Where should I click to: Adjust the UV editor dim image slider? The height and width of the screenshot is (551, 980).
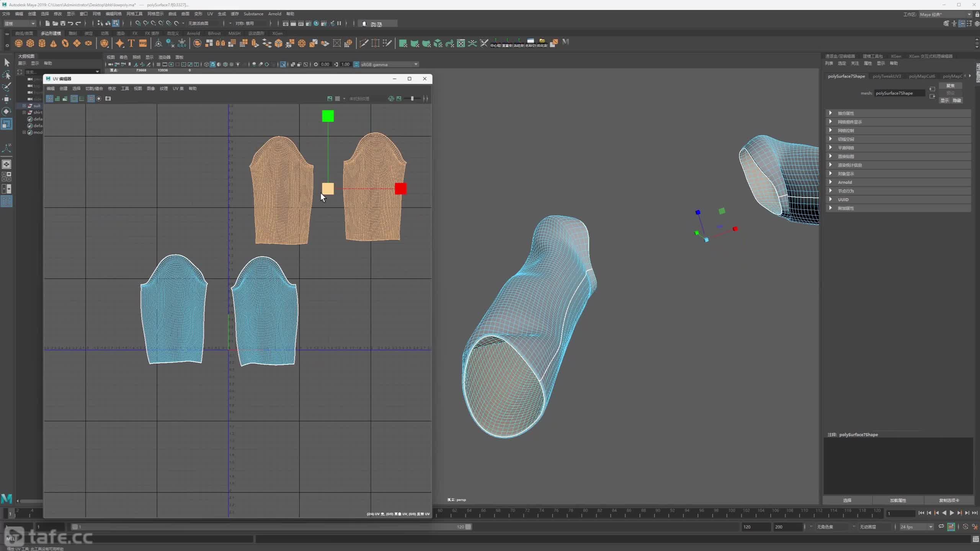pyautogui.click(x=412, y=99)
